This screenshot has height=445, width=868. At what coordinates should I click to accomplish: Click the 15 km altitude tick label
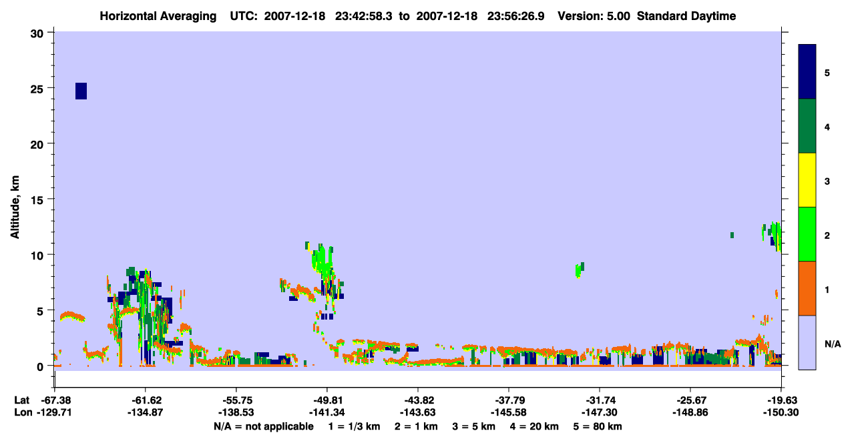pos(39,199)
